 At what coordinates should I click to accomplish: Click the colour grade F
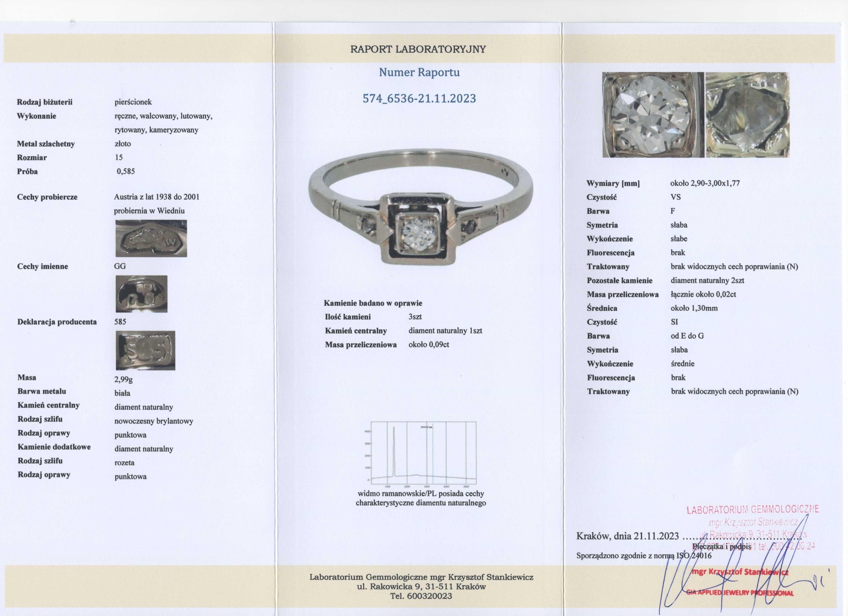point(673,211)
